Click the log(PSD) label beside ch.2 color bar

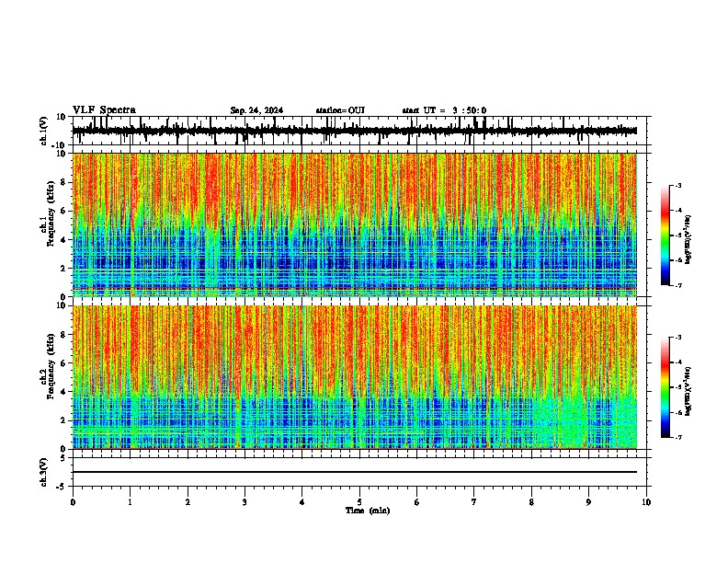[x=688, y=391]
